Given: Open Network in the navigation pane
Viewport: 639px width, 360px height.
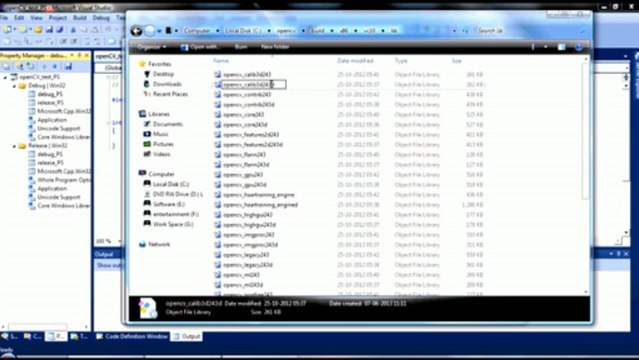Looking at the screenshot, I should tap(159, 244).
